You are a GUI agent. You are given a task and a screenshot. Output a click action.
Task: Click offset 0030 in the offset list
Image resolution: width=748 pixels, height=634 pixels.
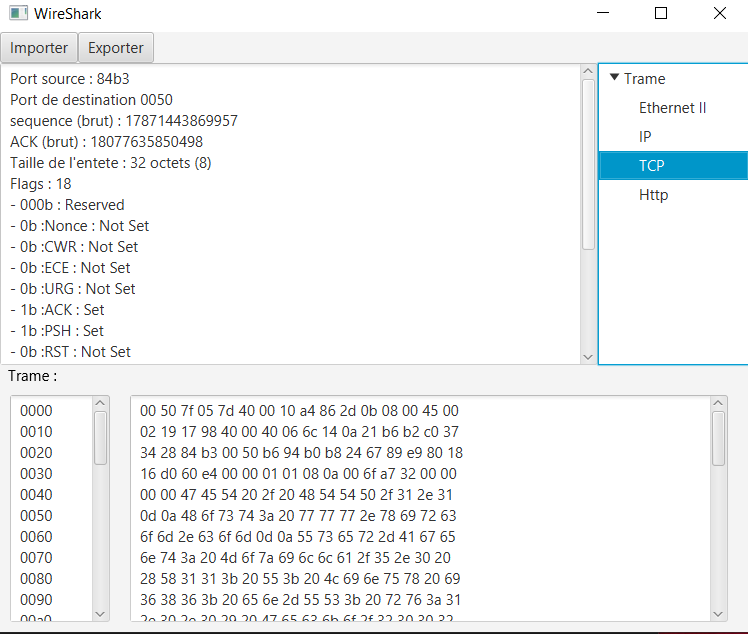pos(36,474)
